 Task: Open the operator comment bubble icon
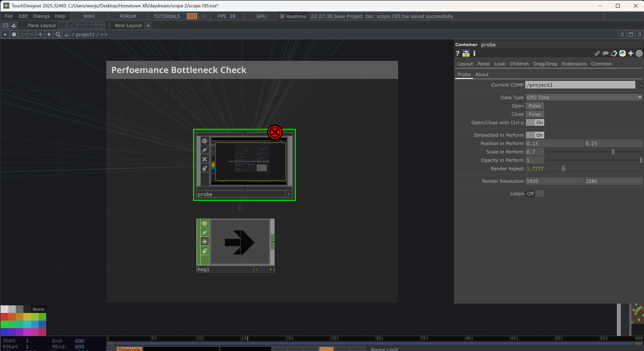[x=605, y=54]
